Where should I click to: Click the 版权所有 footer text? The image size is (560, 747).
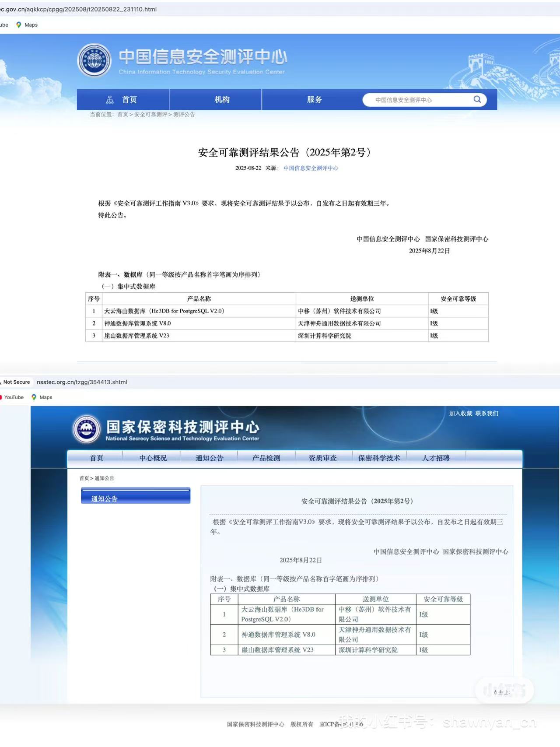302,724
